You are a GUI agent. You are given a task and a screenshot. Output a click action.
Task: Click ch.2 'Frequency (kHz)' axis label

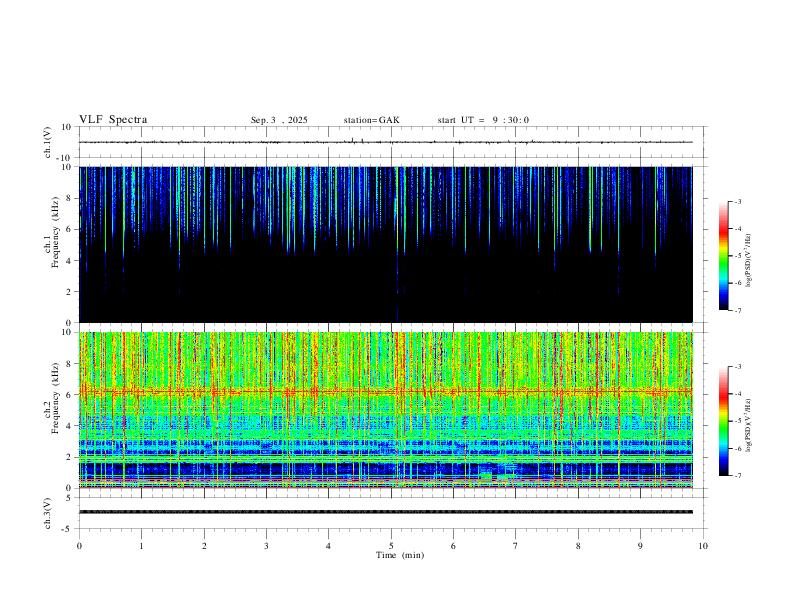pos(55,398)
